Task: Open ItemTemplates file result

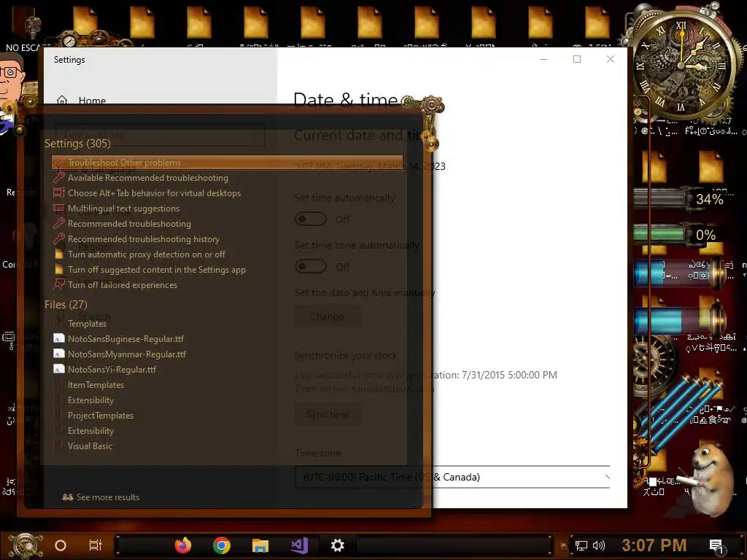Action: (x=96, y=385)
